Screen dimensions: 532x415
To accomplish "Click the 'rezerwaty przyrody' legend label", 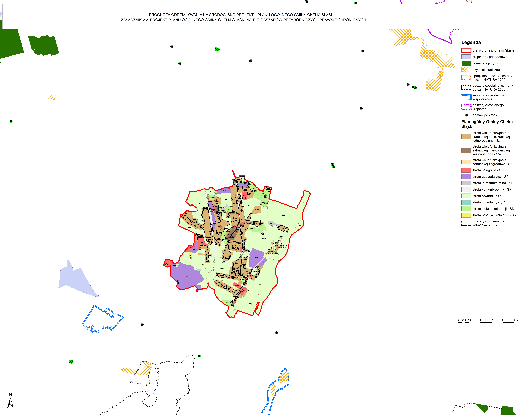I will pyautogui.click(x=487, y=63).
